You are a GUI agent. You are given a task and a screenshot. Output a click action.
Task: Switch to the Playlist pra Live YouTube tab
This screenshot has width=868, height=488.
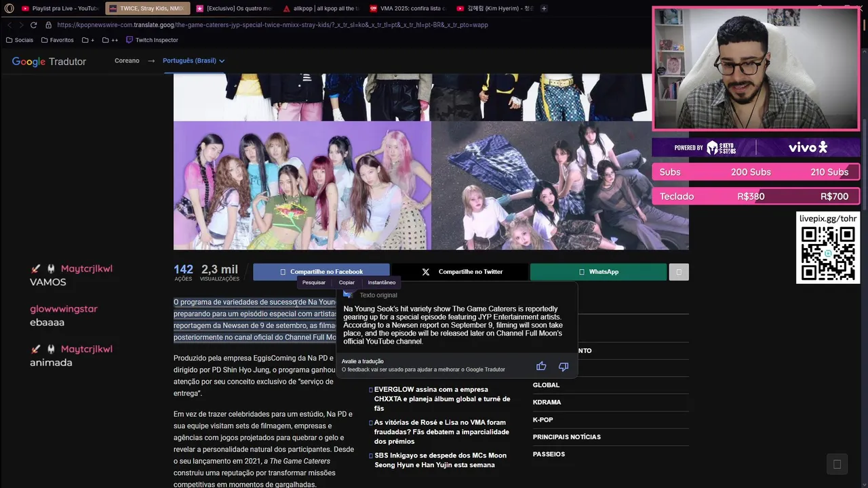[59, 8]
